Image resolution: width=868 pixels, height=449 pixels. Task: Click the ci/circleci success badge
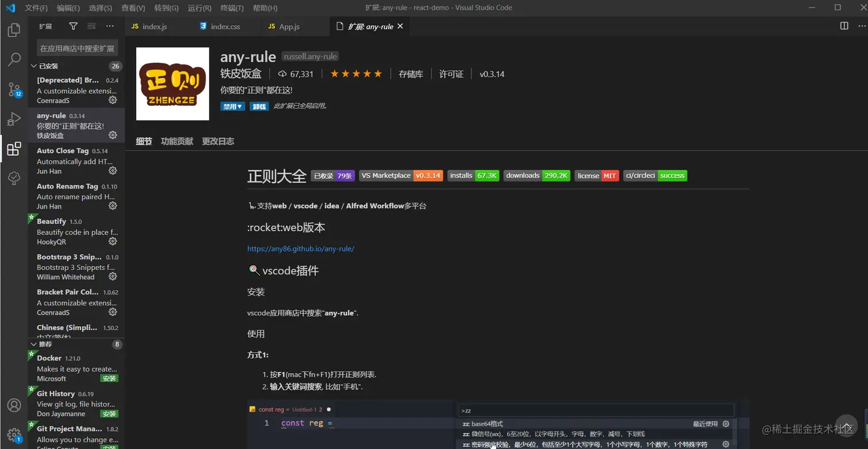tap(655, 176)
